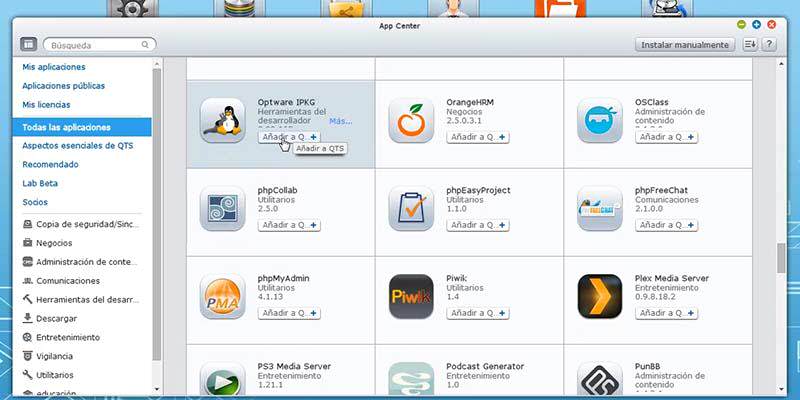The width and height of the screenshot is (800, 400).
Task: Click the Comunicaciones category icon
Action: [28, 281]
